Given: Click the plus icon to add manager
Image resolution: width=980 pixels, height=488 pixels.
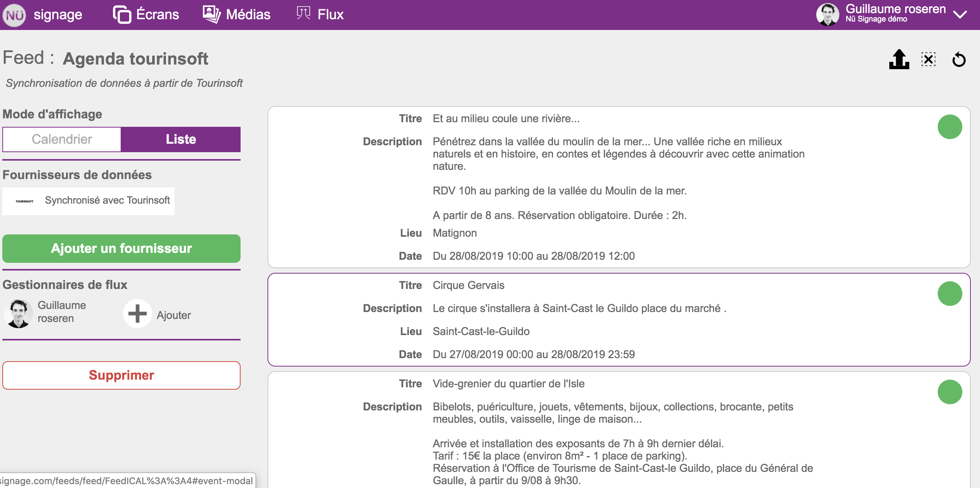Looking at the screenshot, I should (x=137, y=314).
